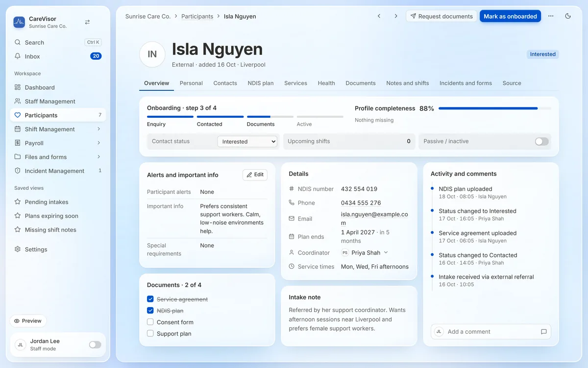This screenshot has width=588, height=368.
Task: Edit Alerts and important info
Action: tap(255, 175)
